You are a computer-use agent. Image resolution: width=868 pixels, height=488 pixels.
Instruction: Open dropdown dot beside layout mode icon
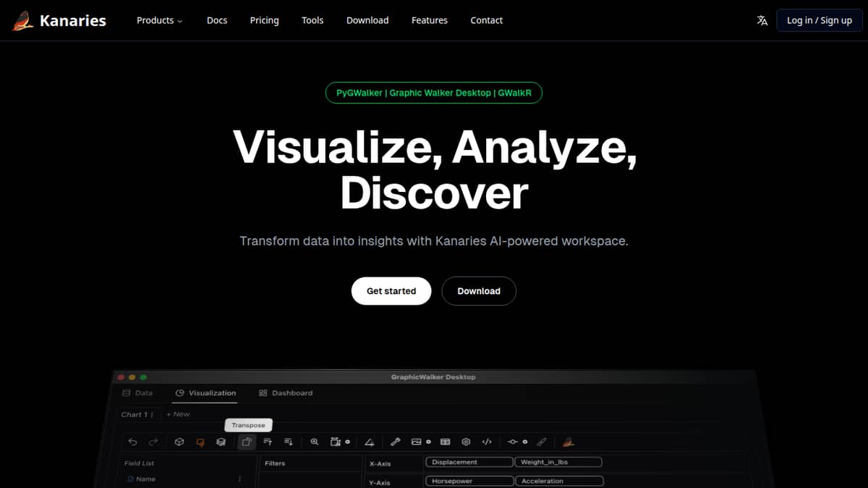(348, 442)
